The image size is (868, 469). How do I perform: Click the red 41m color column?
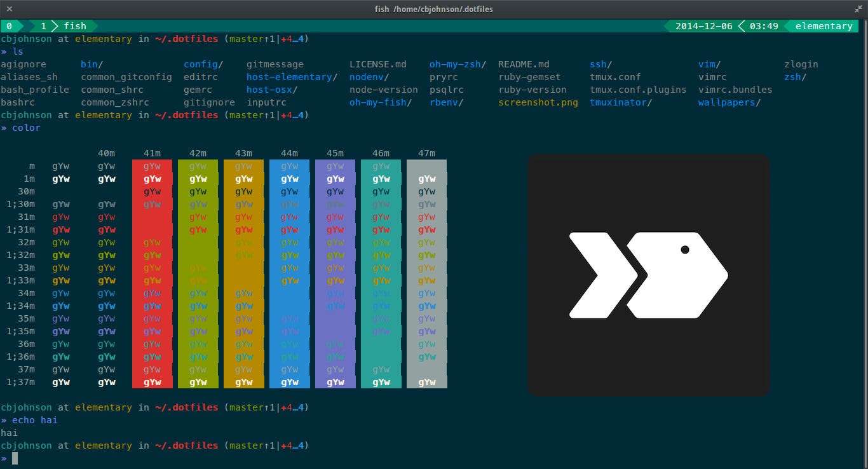point(152,273)
